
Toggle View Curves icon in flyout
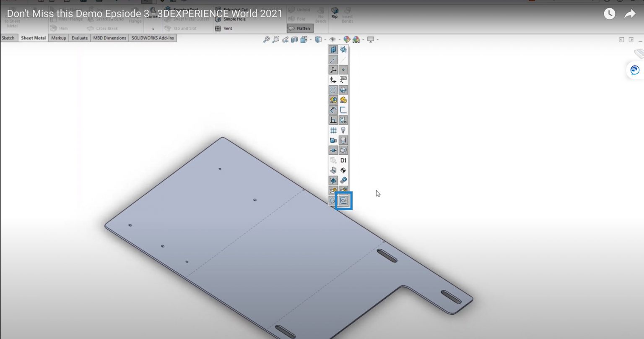333,90
